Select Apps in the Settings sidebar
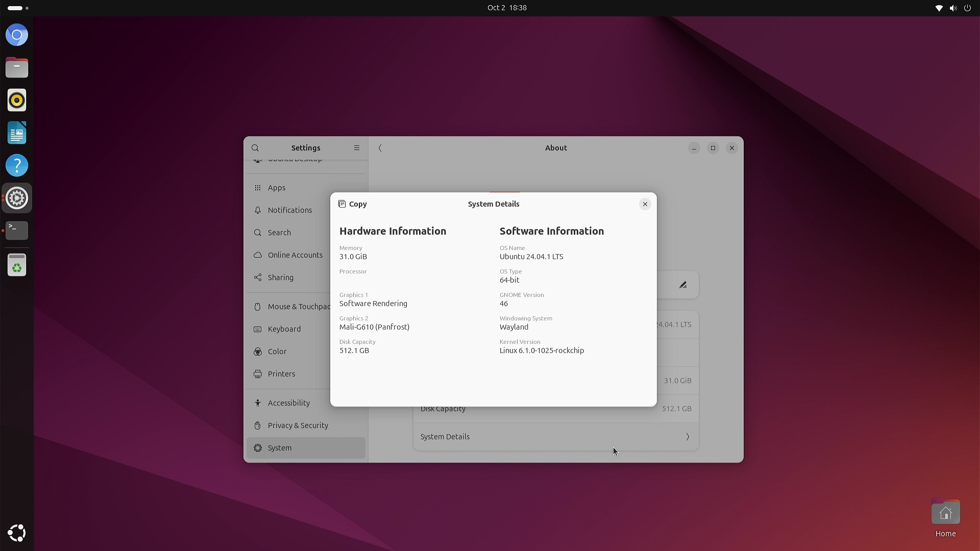Viewport: 980px width, 551px height. (277, 188)
